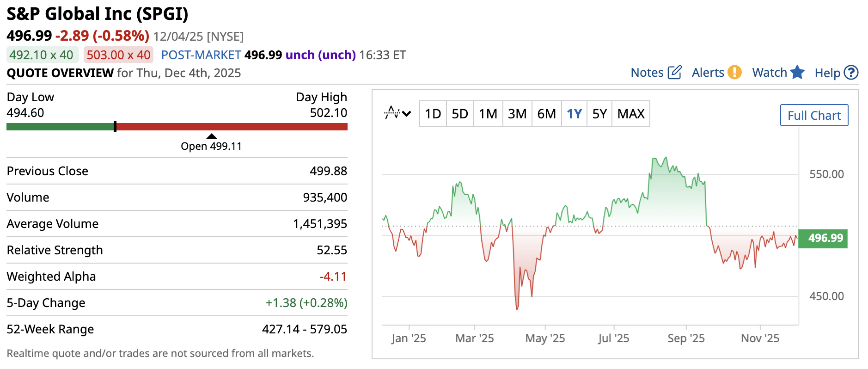Click the Alerts link text
This screenshot has width=868, height=369.
coord(708,73)
